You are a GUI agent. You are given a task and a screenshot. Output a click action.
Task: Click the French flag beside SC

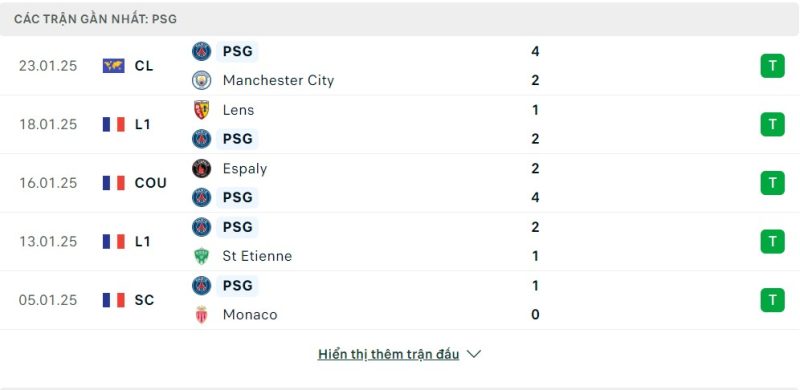[x=113, y=300]
